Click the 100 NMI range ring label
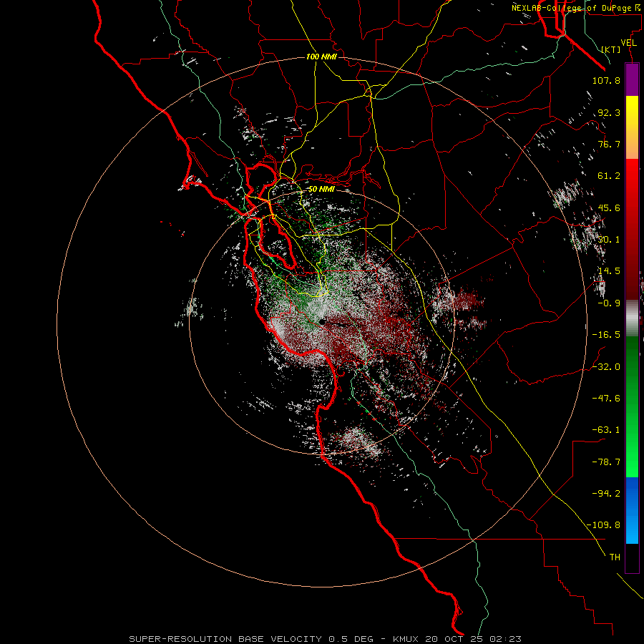 [321, 57]
